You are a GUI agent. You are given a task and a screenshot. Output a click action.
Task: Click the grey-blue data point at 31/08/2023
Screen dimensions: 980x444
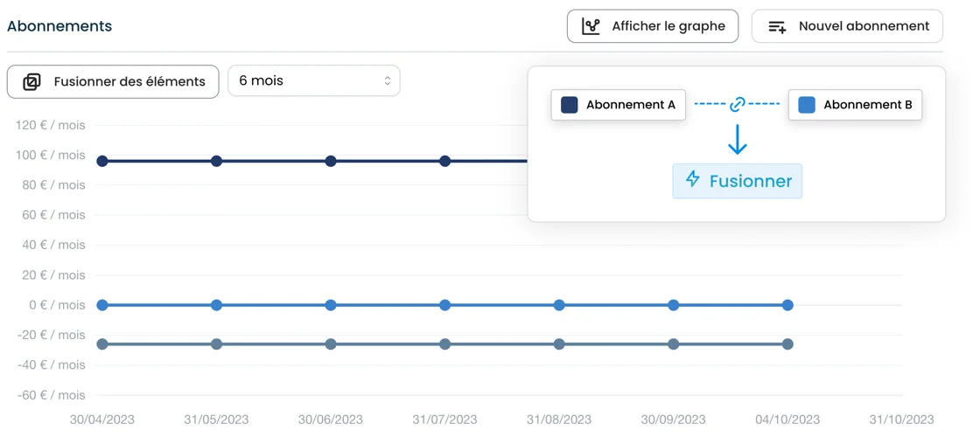(559, 344)
